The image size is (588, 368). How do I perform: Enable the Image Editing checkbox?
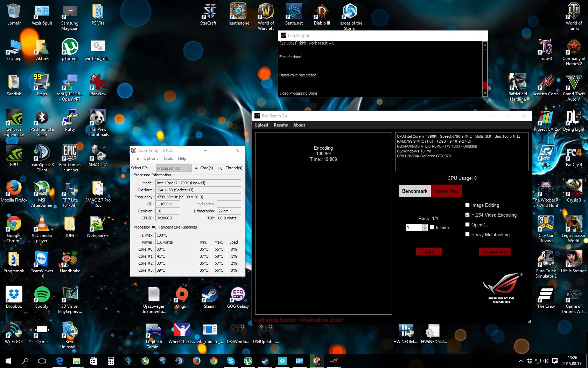click(467, 205)
